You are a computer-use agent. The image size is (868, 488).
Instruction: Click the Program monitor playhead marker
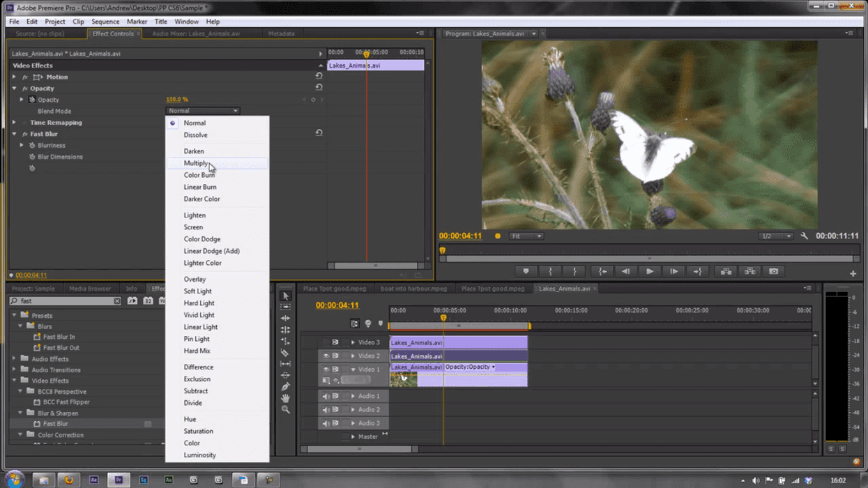(442, 250)
